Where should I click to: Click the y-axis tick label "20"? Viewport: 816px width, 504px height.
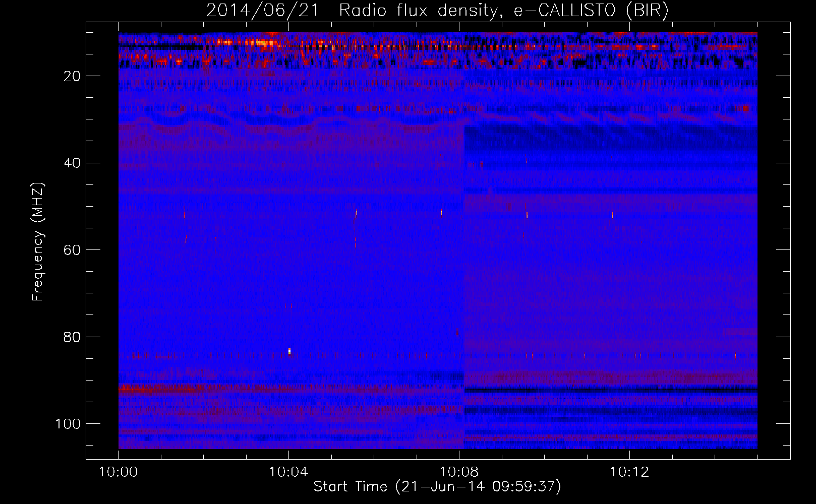(x=73, y=76)
